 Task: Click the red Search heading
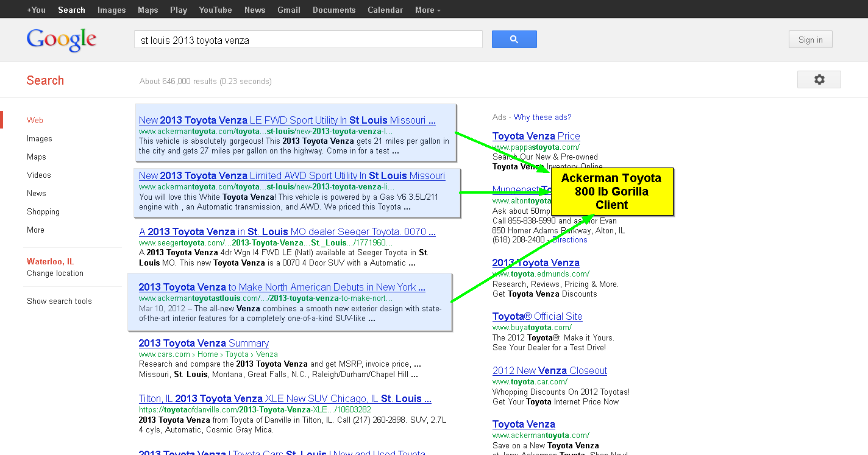click(45, 80)
